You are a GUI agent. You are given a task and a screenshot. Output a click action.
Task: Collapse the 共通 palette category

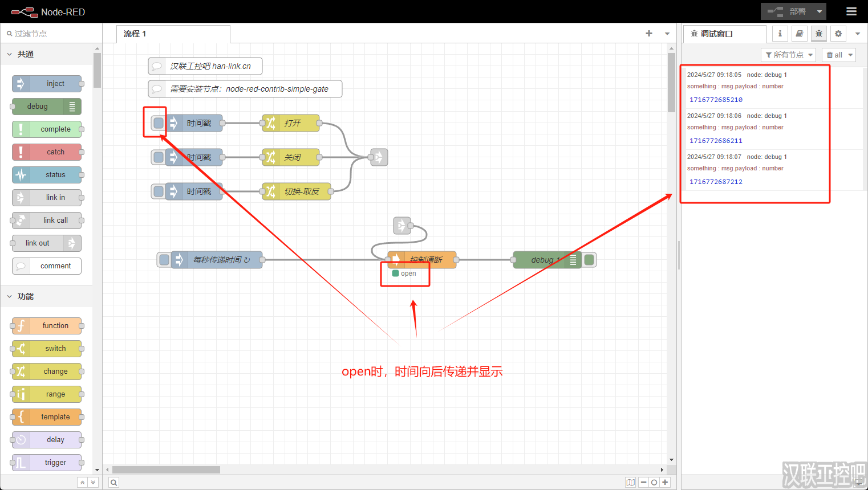(x=10, y=54)
